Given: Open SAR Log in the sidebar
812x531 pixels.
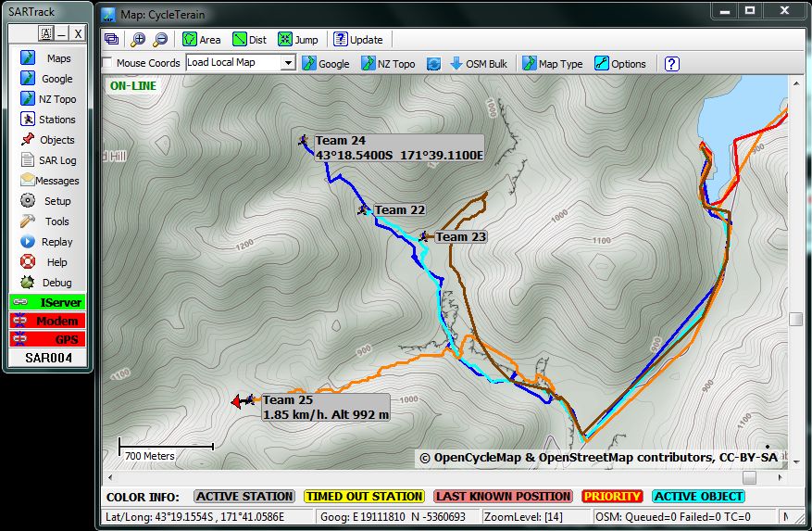Looking at the screenshot, I should click(47, 160).
